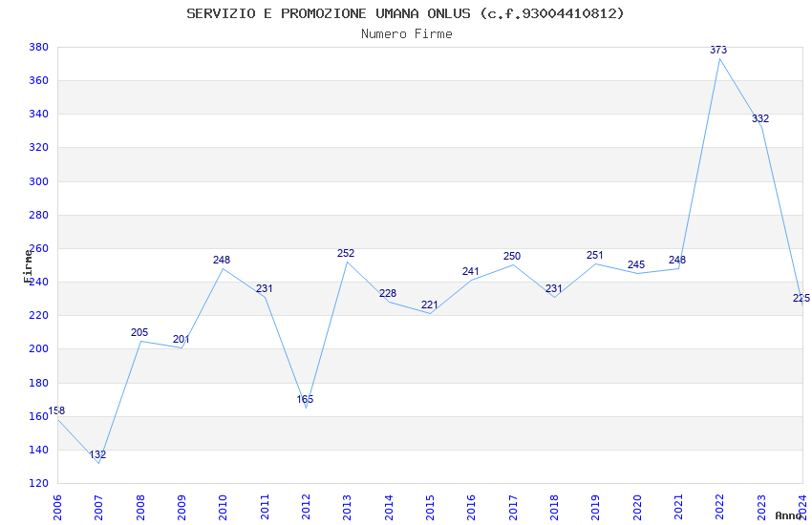Click the data label 252 for 2013
This screenshot has width=812, height=525.
[346, 254]
